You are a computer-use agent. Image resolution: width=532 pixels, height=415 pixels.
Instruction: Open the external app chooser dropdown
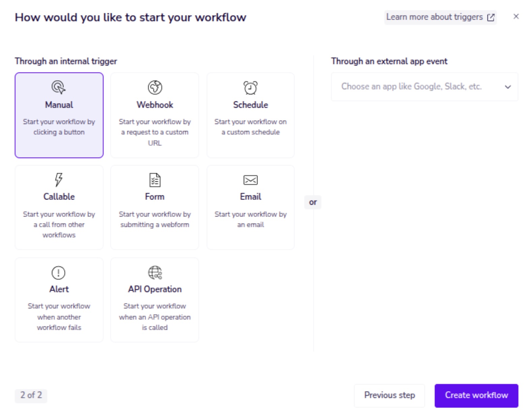pos(411,87)
